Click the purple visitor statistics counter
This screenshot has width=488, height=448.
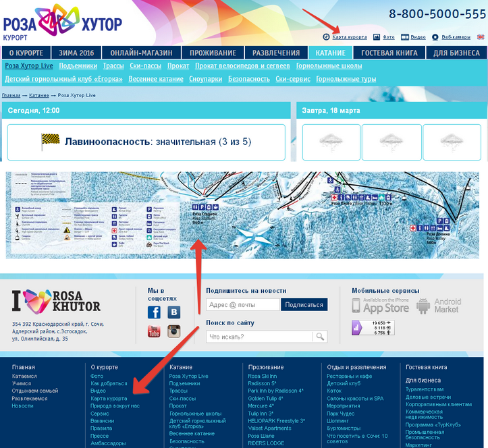(x=373, y=328)
